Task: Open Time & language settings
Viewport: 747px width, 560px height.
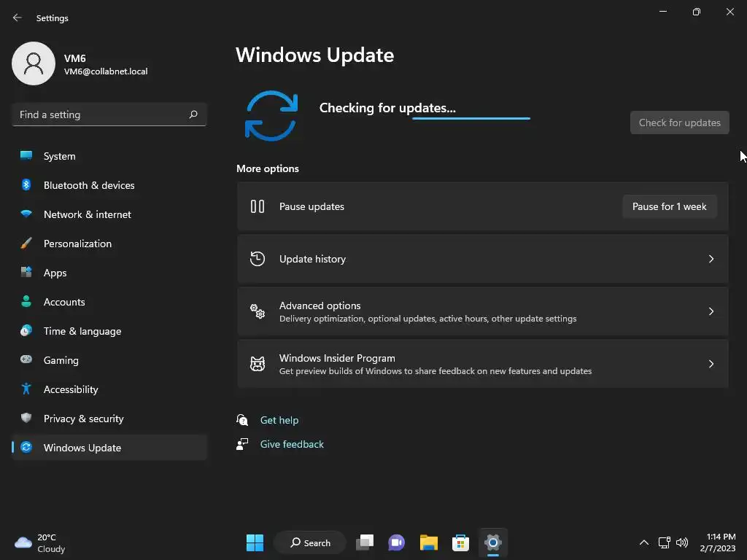Action: (x=82, y=331)
